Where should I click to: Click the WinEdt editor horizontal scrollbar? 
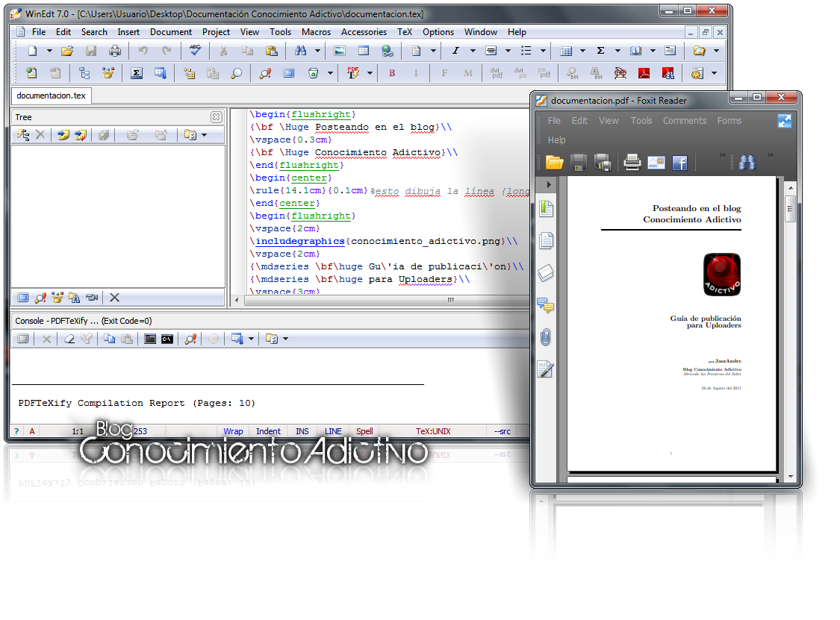point(386,300)
